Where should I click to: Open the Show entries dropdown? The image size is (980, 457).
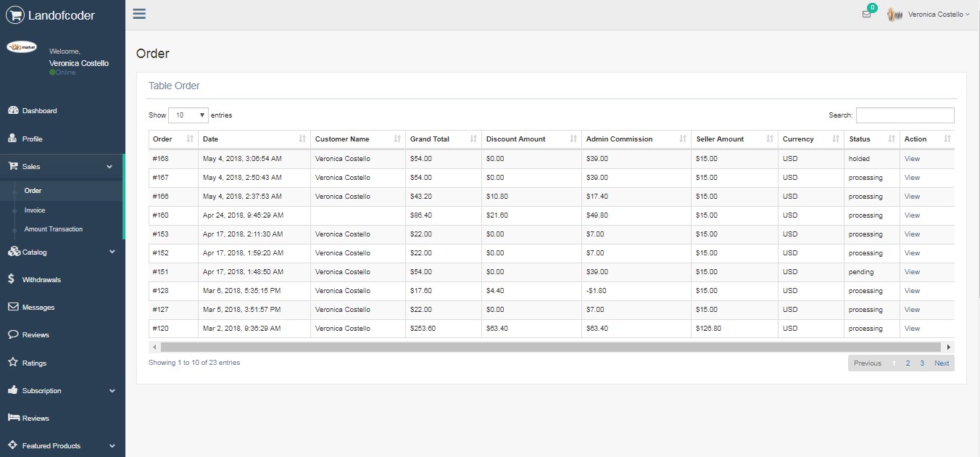pos(188,115)
